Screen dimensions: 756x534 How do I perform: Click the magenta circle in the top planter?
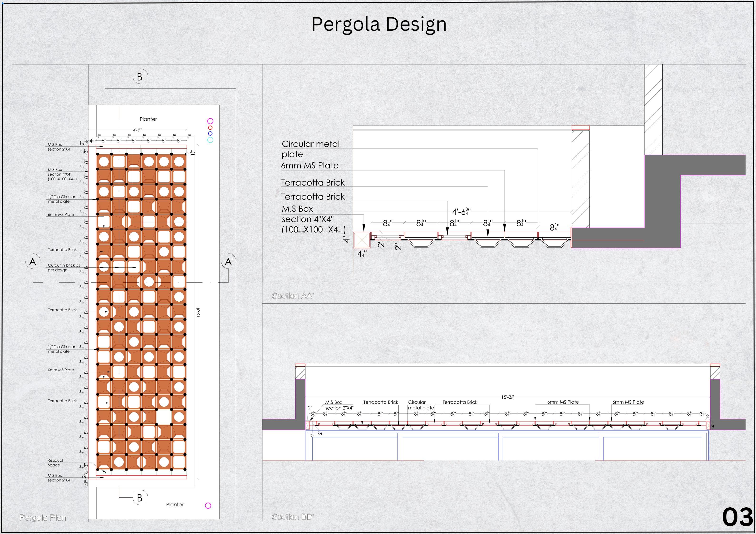pyautogui.click(x=210, y=121)
